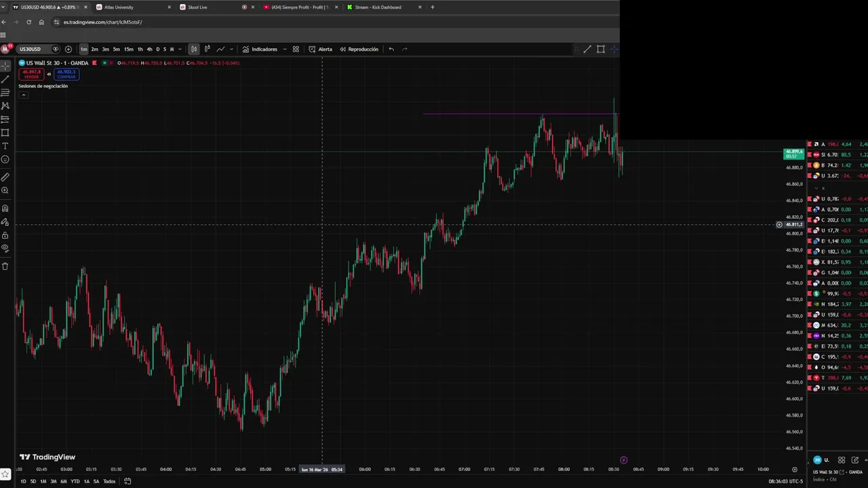Click the redo arrow in top toolbar
Image resolution: width=868 pixels, height=488 pixels.
(x=405, y=49)
